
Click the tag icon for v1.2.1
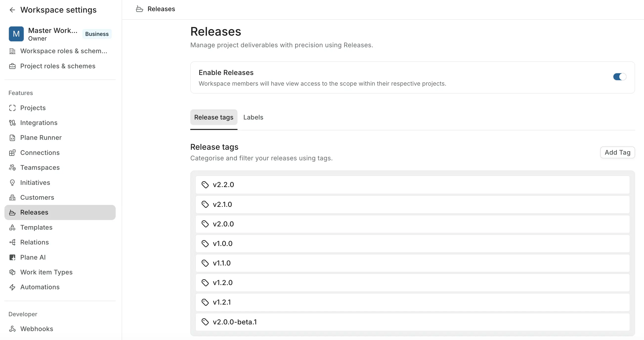[x=205, y=302]
